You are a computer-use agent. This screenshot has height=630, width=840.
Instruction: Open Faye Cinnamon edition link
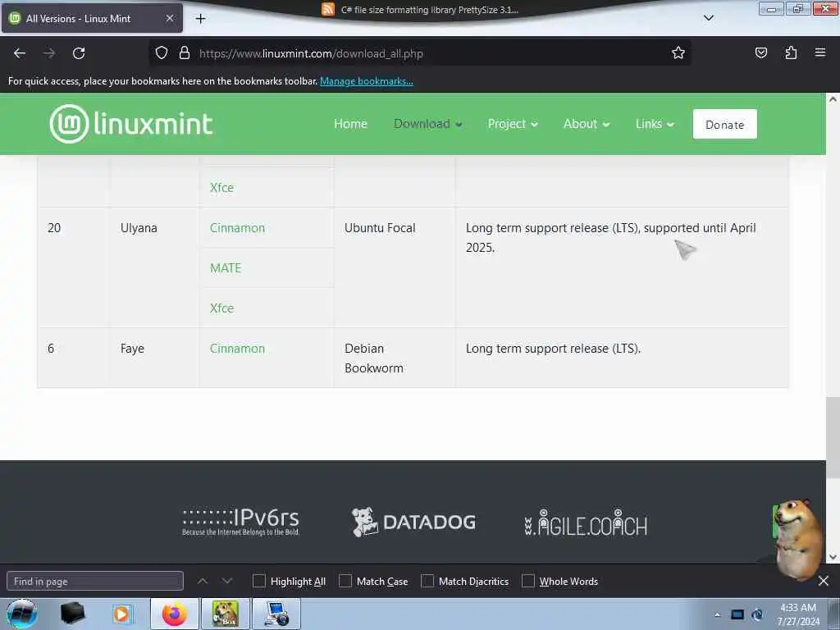click(237, 348)
